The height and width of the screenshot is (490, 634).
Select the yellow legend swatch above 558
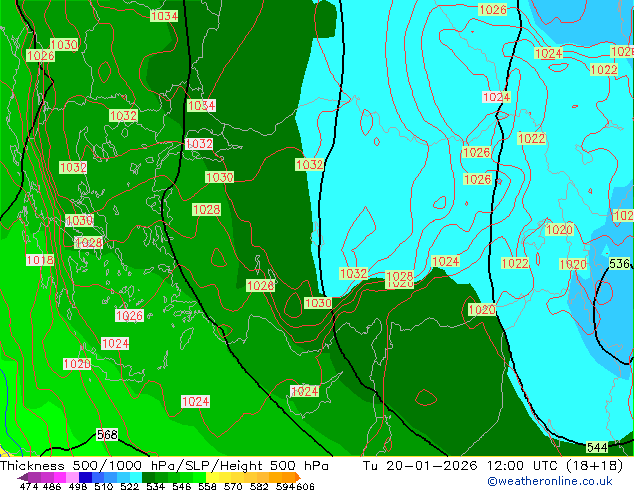point(212,477)
